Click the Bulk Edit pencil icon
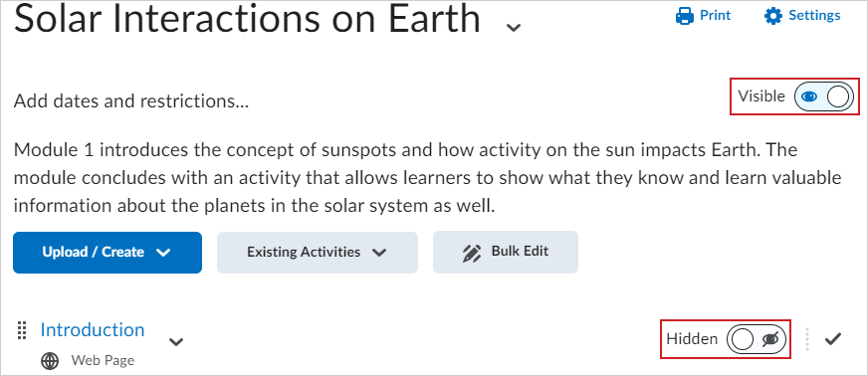The width and height of the screenshot is (868, 376). point(472,252)
